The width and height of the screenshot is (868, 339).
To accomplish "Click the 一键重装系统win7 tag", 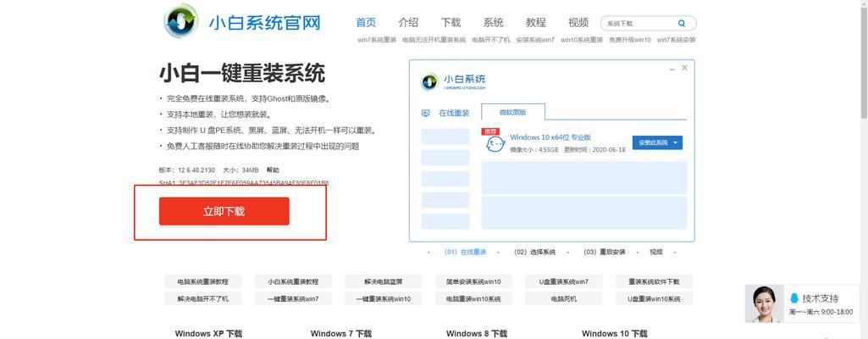I will coord(293,298).
